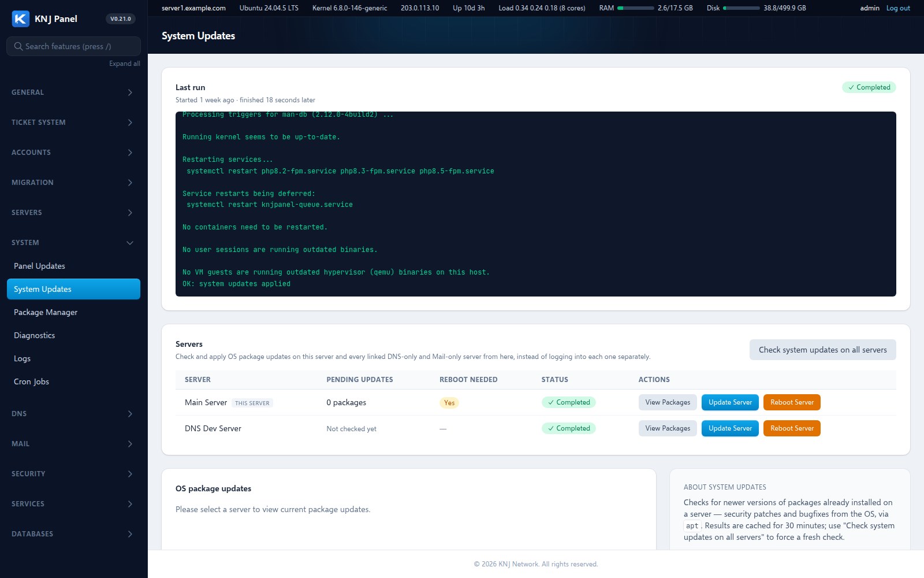924x578 pixels.
Task: Click the Last run Completed badge
Action: (869, 87)
